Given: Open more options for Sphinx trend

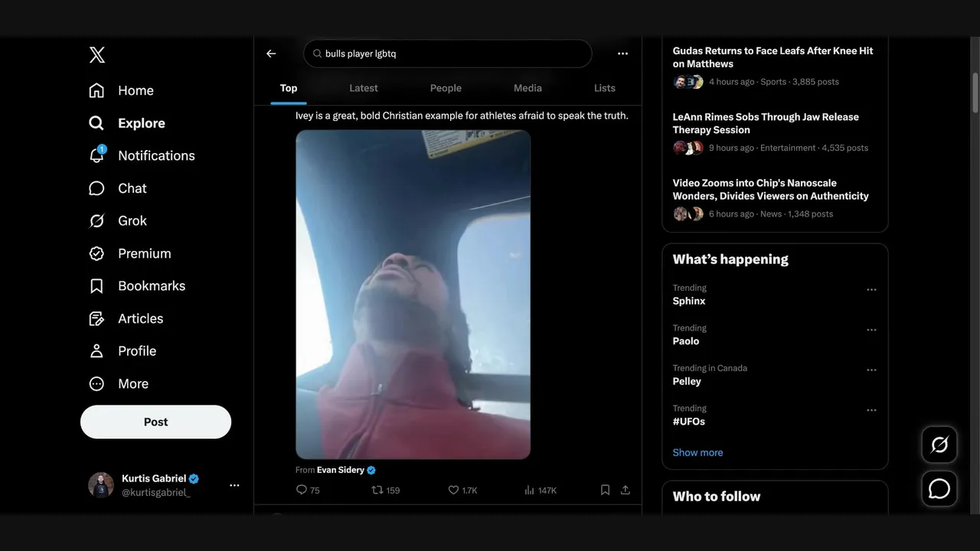Looking at the screenshot, I should pos(871,290).
